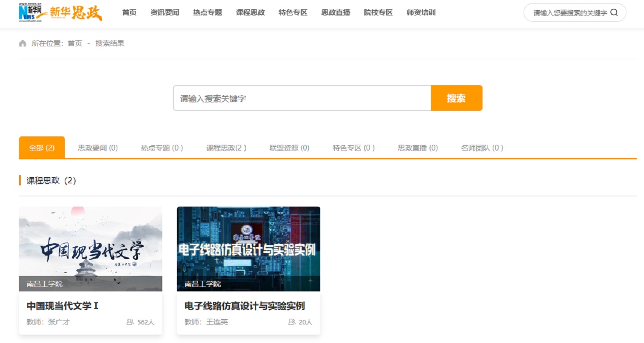Click the 首页 breadcrumb link
Screen dimensions: 644x343
click(x=75, y=43)
